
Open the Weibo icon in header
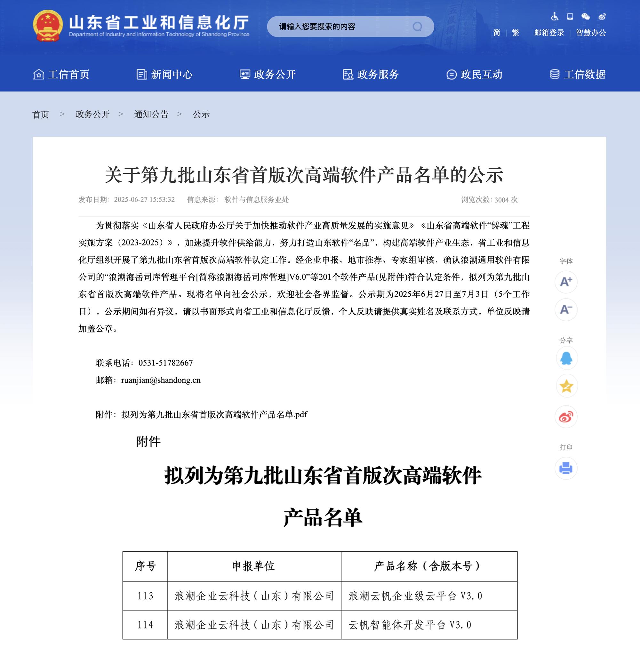(602, 16)
